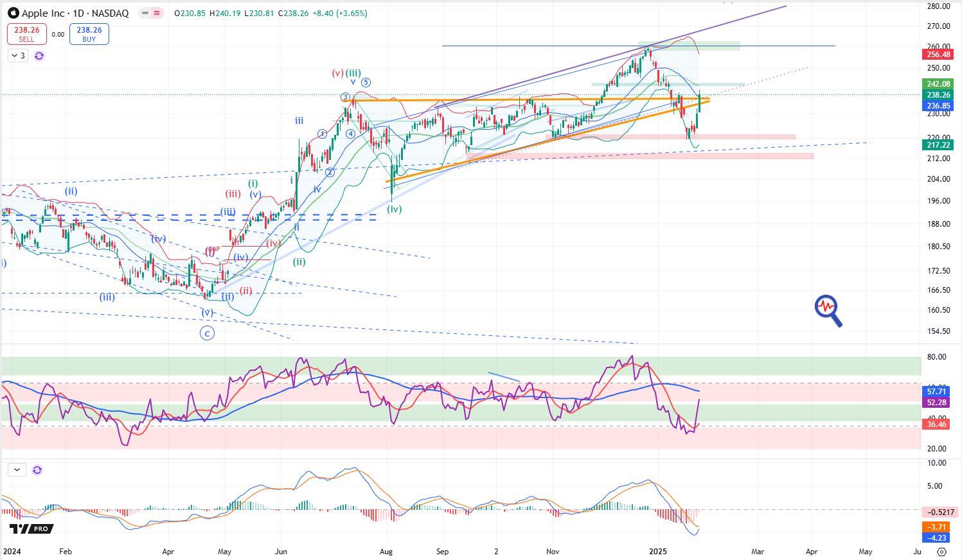
Task: Open the TradingView PRO logo
Action: pyautogui.click(x=31, y=529)
